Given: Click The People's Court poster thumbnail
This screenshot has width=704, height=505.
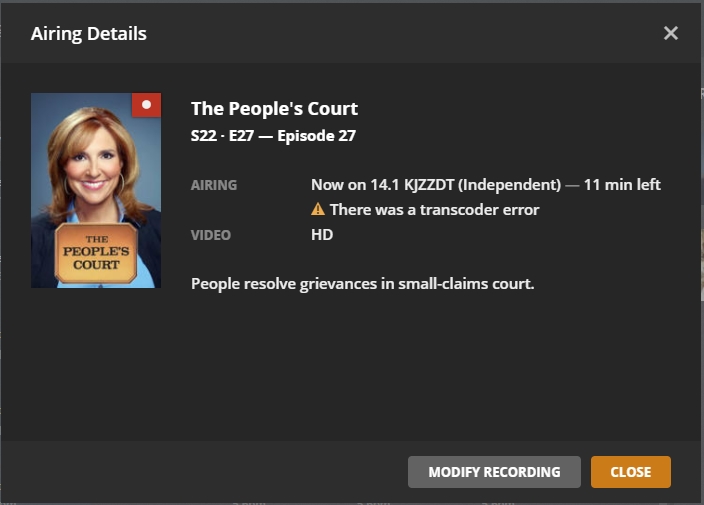Looking at the screenshot, I should (x=96, y=190).
